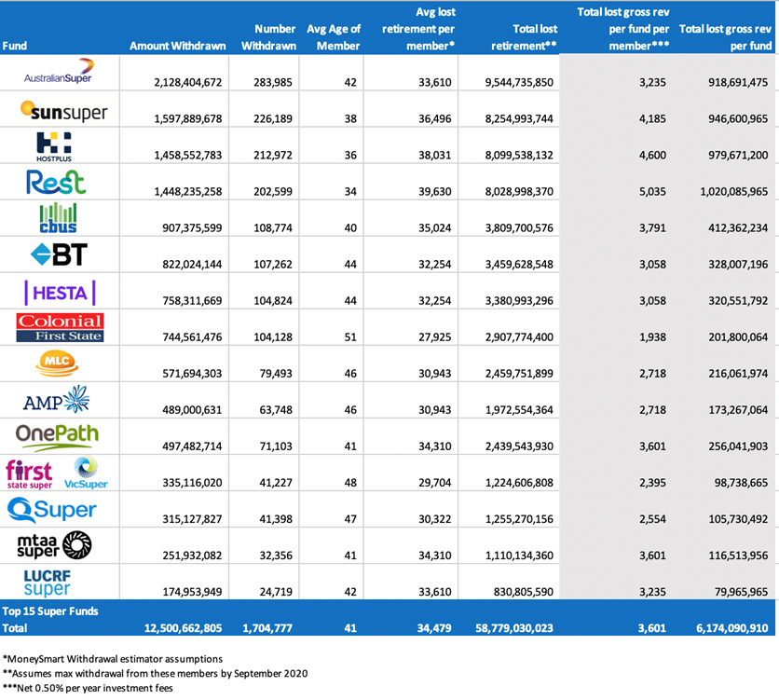Select the Amount Withdrawn column header
779x700 pixels.
(178, 46)
